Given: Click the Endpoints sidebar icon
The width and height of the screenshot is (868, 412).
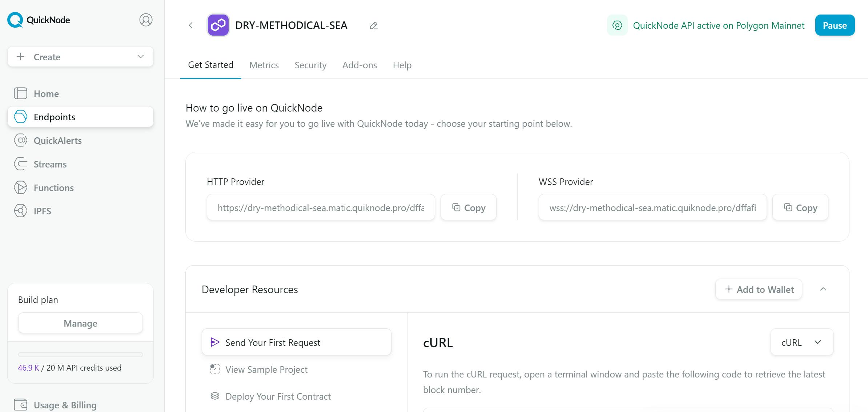Looking at the screenshot, I should (20, 117).
